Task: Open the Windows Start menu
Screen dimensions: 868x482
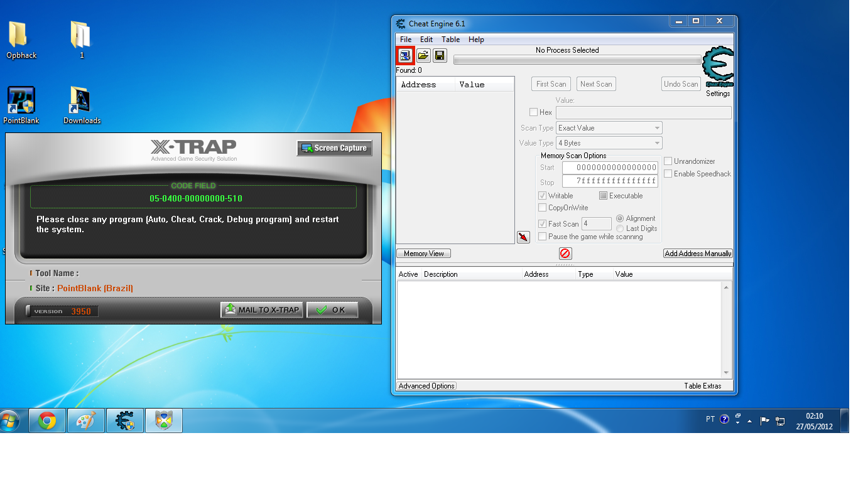Action: point(10,420)
